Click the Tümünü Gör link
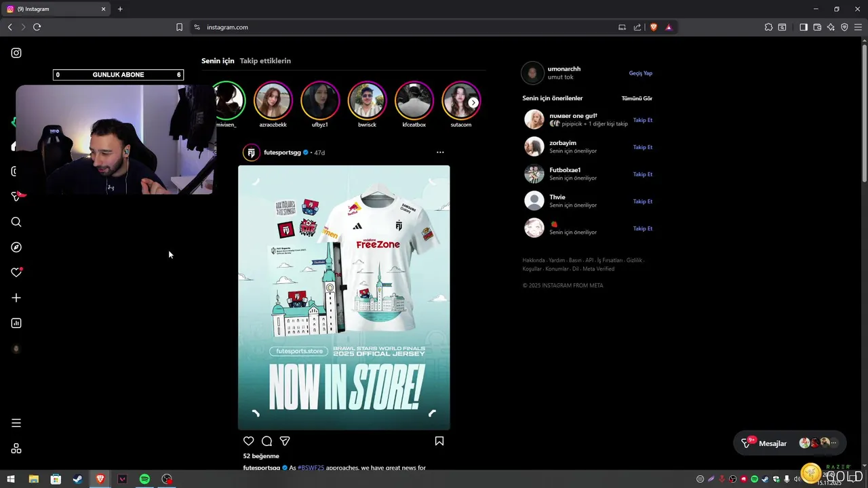The width and height of the screenshot is (868, 488). point(637,98)
